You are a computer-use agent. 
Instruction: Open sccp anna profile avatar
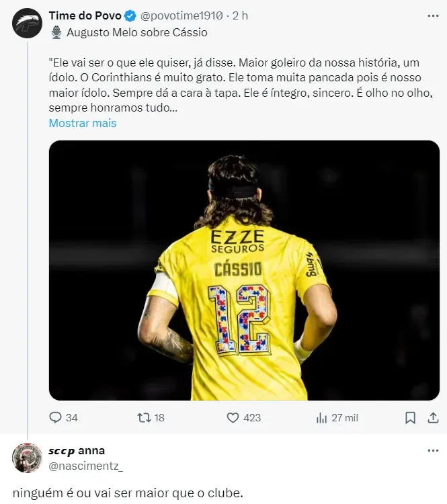(x=27, y=458)
